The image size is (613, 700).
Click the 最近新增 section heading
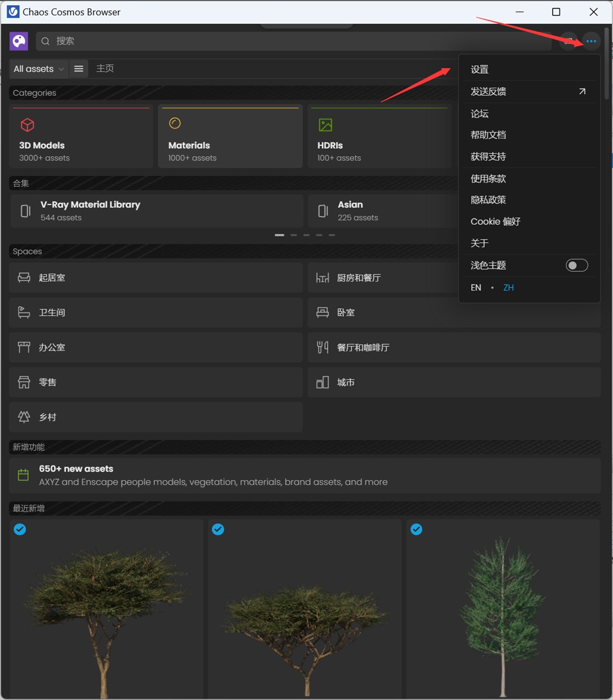click(29, 508)
